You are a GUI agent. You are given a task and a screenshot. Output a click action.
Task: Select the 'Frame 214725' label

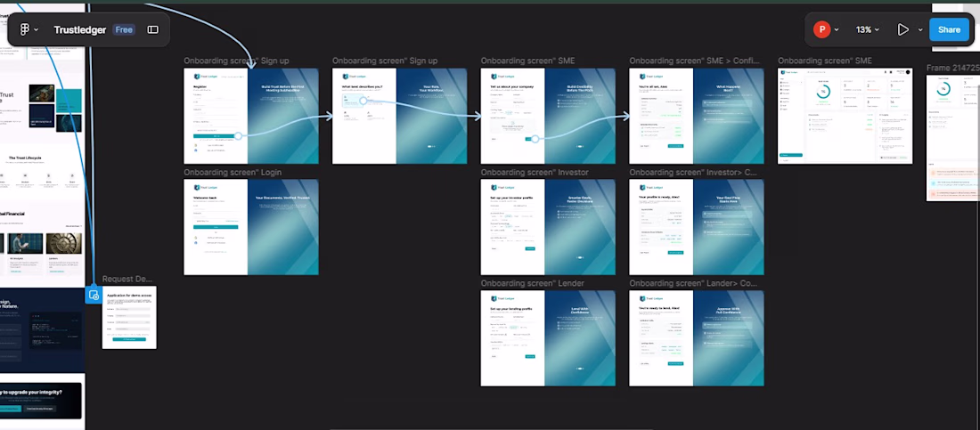point(953,68)
